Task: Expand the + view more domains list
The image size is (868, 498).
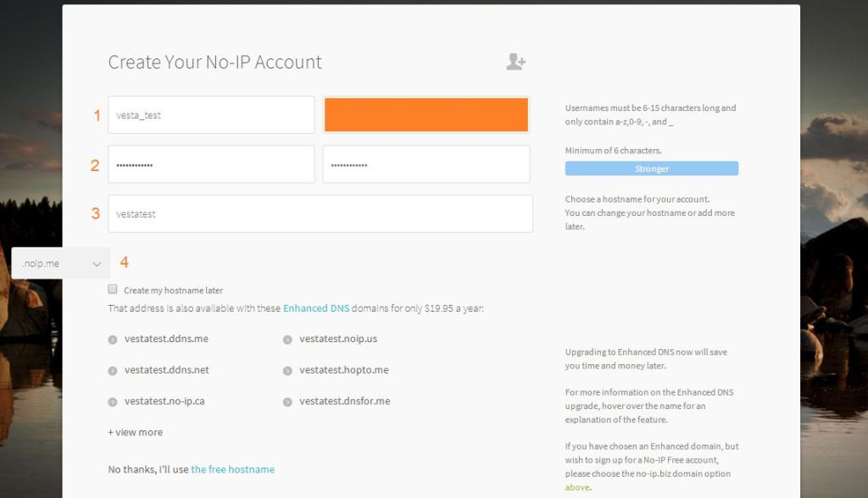Action: [135, 432]
